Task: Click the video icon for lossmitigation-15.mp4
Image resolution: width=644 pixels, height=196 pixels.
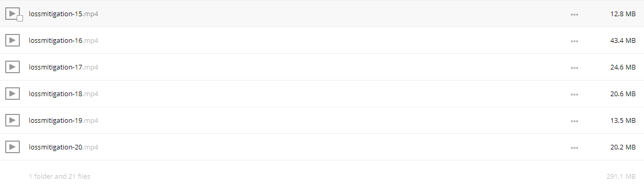Action: [x=13, y=14]
